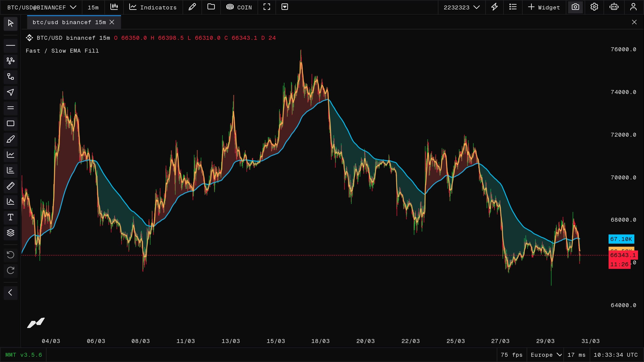
Task: Open the Europe server region dropdown
Action: (x=546, y=355)
